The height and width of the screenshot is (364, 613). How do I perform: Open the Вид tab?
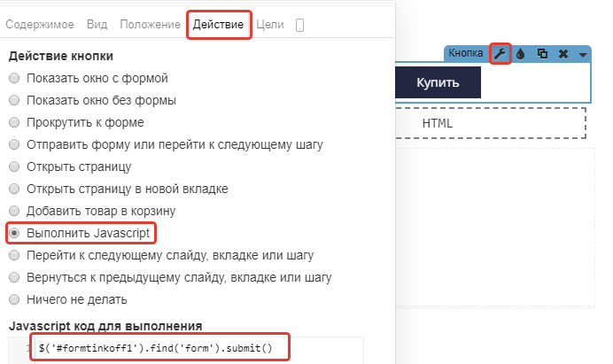[97, 24]
